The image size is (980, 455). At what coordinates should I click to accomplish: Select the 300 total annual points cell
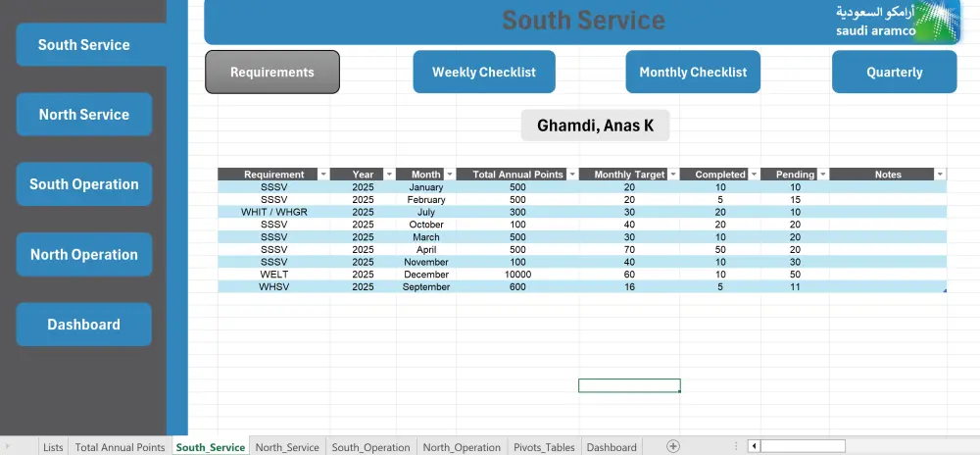coord(517,212)
